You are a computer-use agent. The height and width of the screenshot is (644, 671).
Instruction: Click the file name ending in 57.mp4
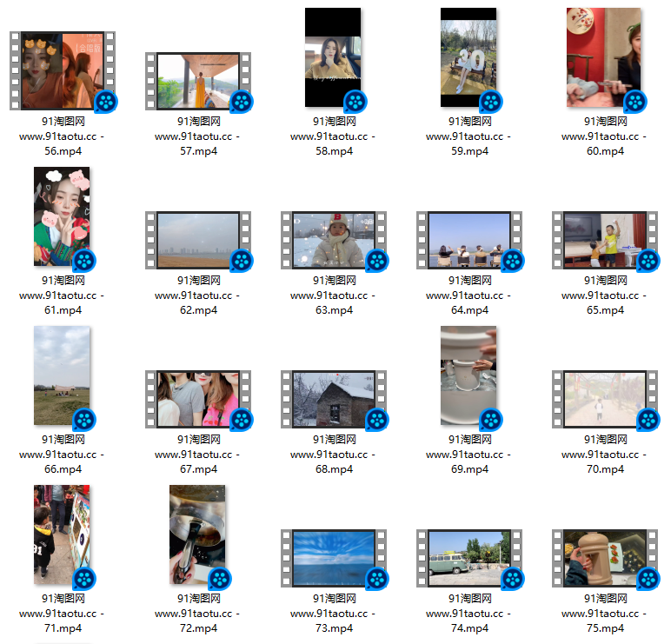pyautogui.click(x=198, y=136)
